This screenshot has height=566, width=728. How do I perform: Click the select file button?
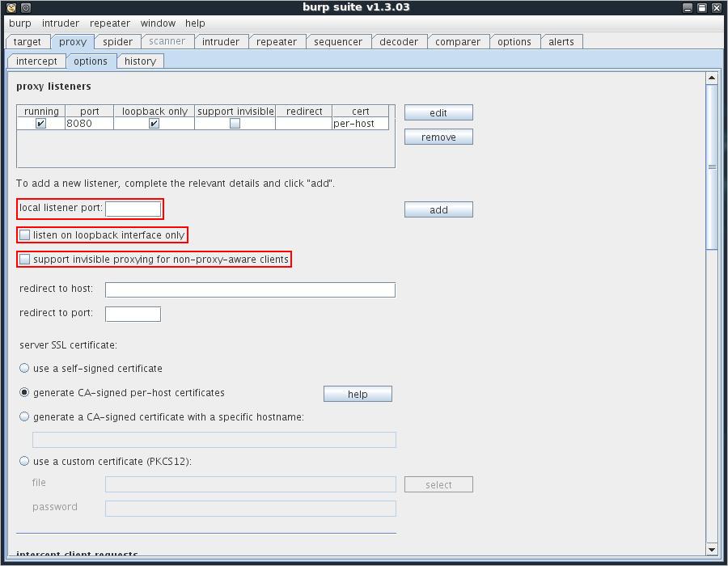(x=438, y=485)
